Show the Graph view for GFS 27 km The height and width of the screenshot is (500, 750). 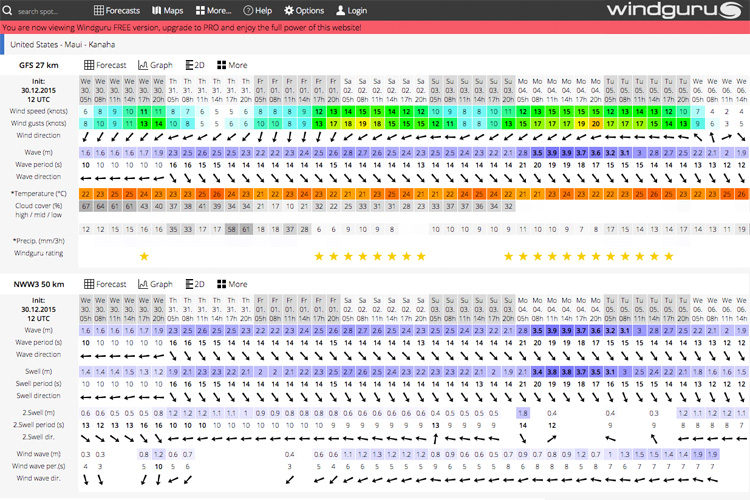(155, 65)
